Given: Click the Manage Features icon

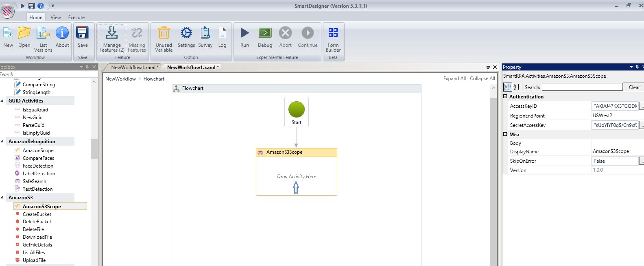Looking at the screenshot, I should [x=111, y=33].
